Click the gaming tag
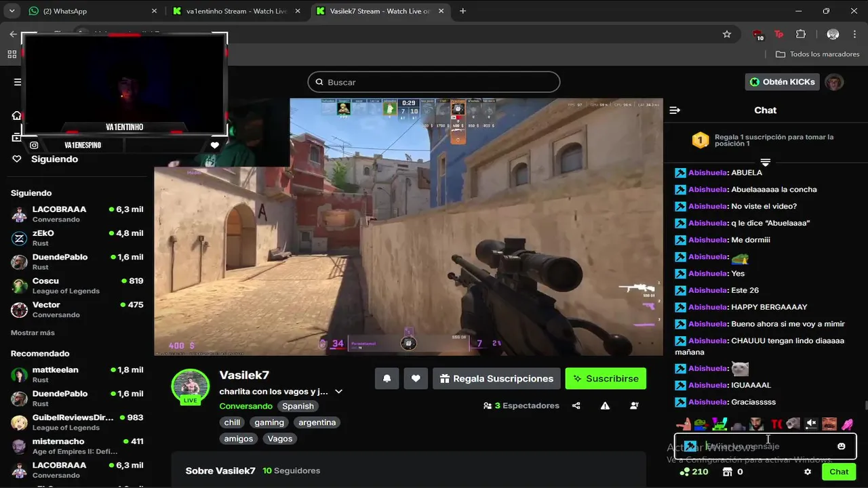The image size is (868, 488). [269, 422]
